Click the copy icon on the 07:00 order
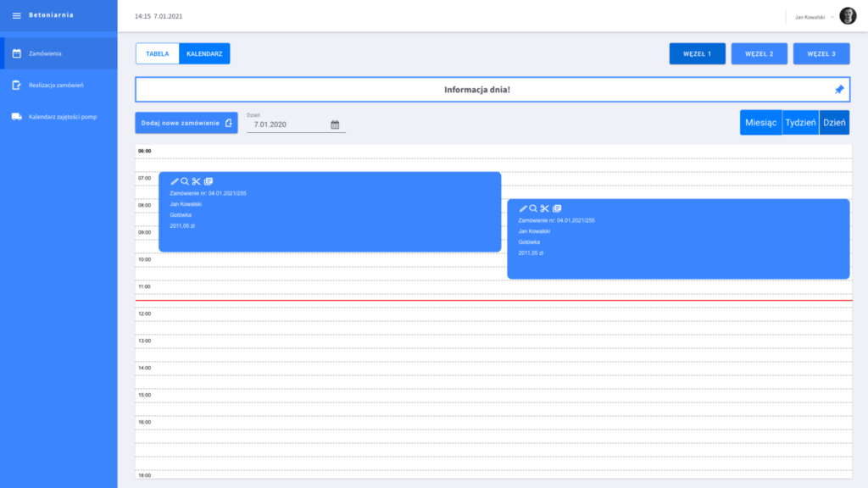 click(209, 181)
